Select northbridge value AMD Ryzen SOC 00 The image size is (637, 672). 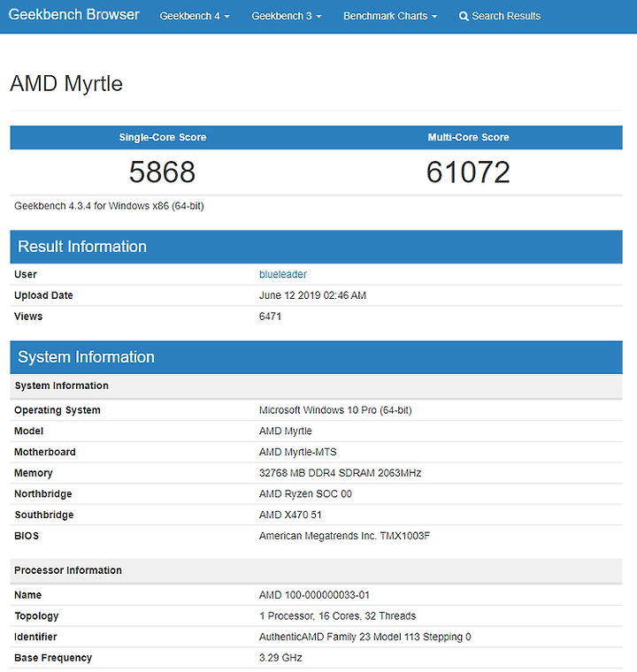(305, 494)
